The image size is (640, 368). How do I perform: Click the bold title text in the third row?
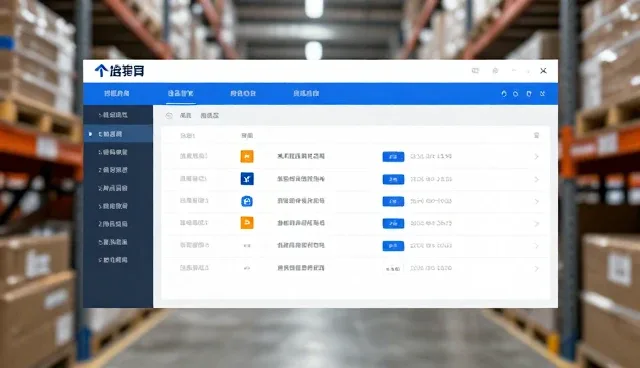[301, 201]
